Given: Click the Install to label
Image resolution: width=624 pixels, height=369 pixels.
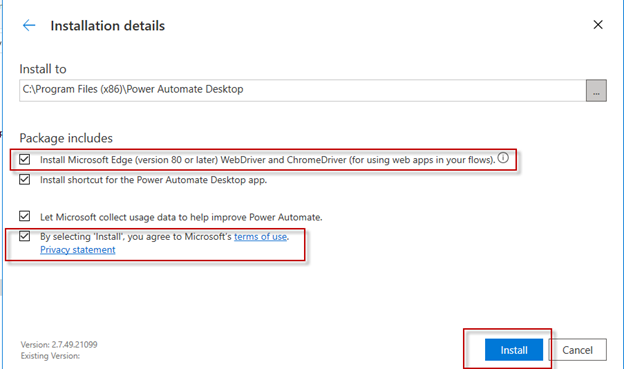Looking at the screenshot, I should click(43, 69).
